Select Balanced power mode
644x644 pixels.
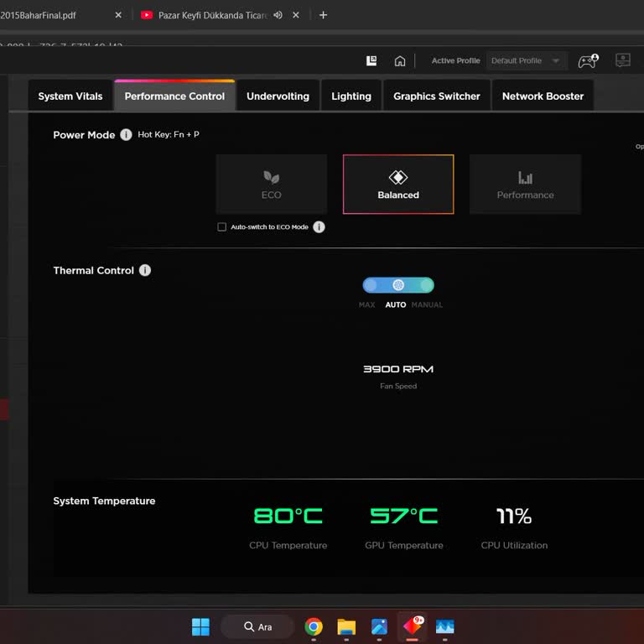[x=398, y=184]
